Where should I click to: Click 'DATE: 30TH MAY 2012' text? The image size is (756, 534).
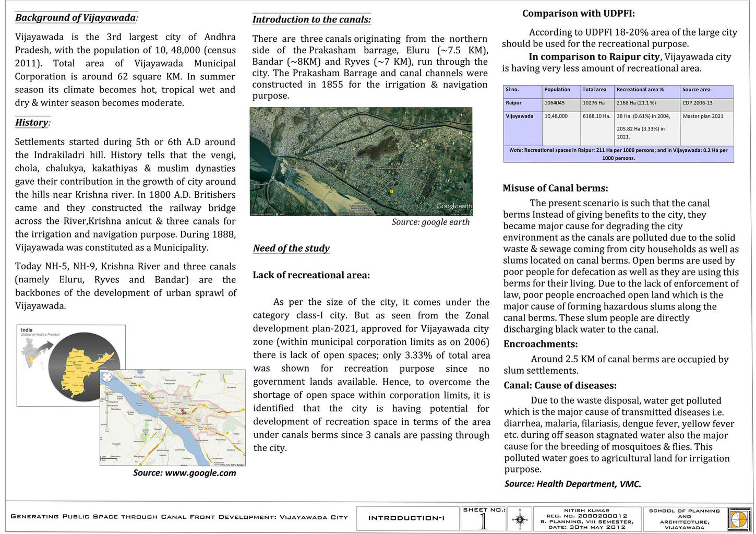pyautogui.click(x=587, y=527)
